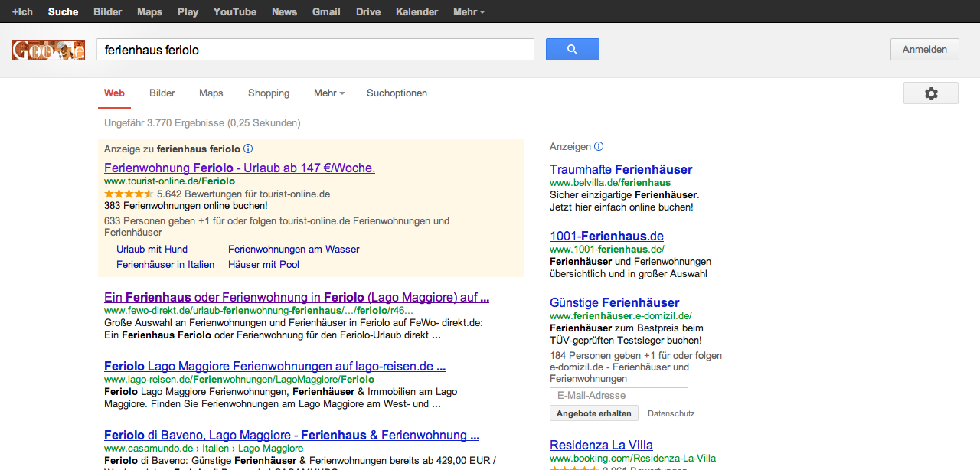Switch to the Shopping results tab
Viewport: 980px width, 470px height.
click(x=269, y=93)
